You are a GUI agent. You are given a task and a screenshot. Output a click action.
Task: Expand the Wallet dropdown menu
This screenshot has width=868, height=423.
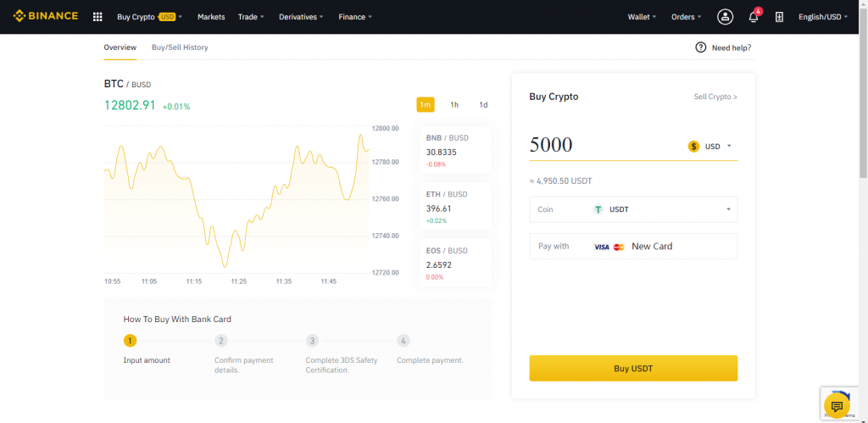click(x=642, y=17)
